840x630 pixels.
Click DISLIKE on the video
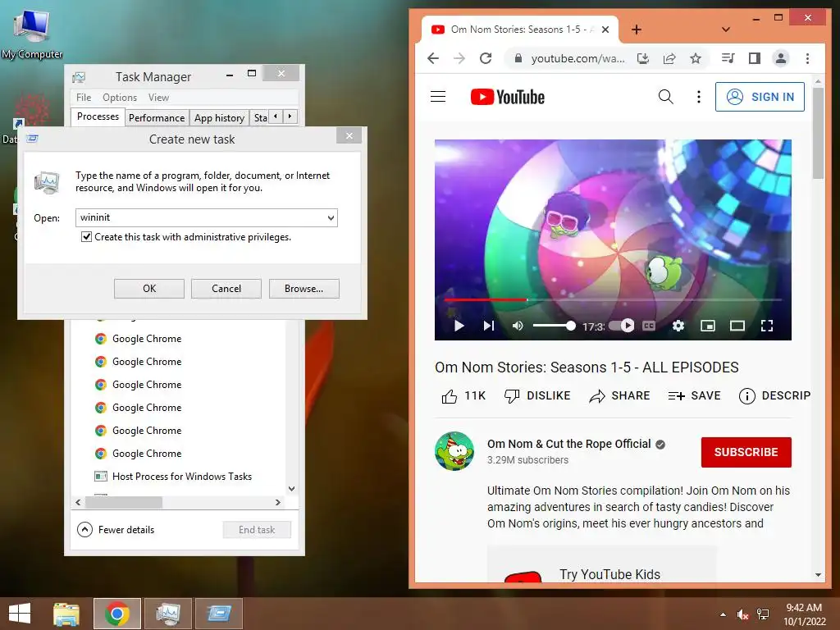(536, 396)
